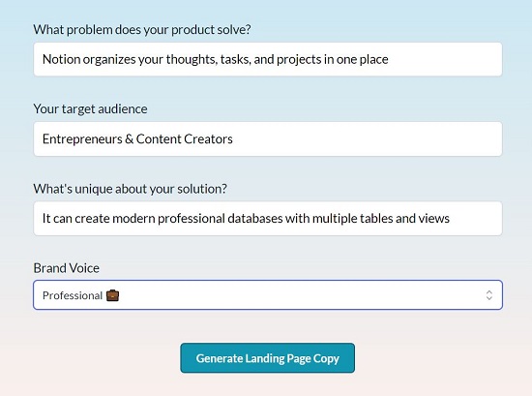This screenshot has height=396, width=532.
Task: Select the unique solution input field
Action: tap(268, 219)
